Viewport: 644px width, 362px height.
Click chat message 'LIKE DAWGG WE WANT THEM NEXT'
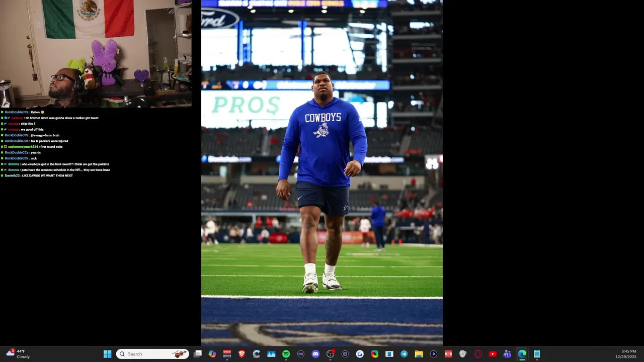tap(47, 175)
